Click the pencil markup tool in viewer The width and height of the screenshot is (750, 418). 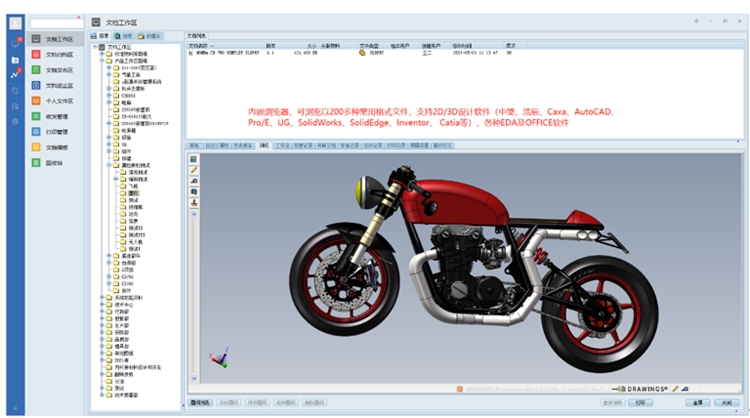tap(194, 170)
